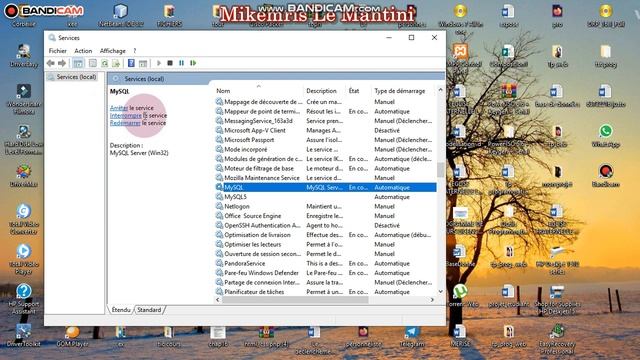The image size is (640, 360).
Task: Open Help with the blue question icon
Action: pos(131,63)
